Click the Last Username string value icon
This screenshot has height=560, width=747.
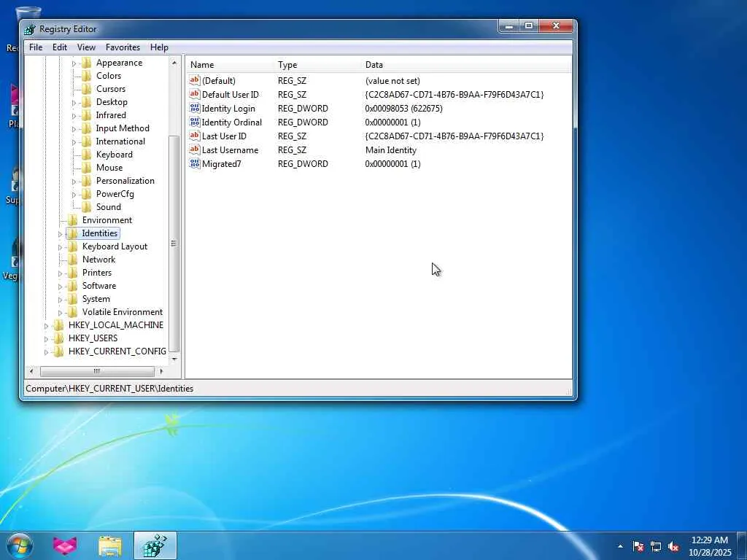194,150
